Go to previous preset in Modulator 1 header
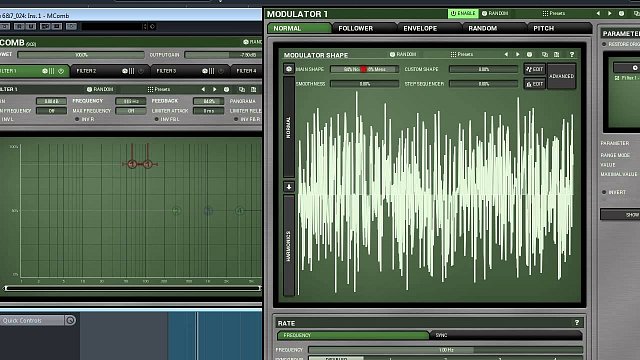The height and width of the screenshot is (360, 640). coord(598,13)
